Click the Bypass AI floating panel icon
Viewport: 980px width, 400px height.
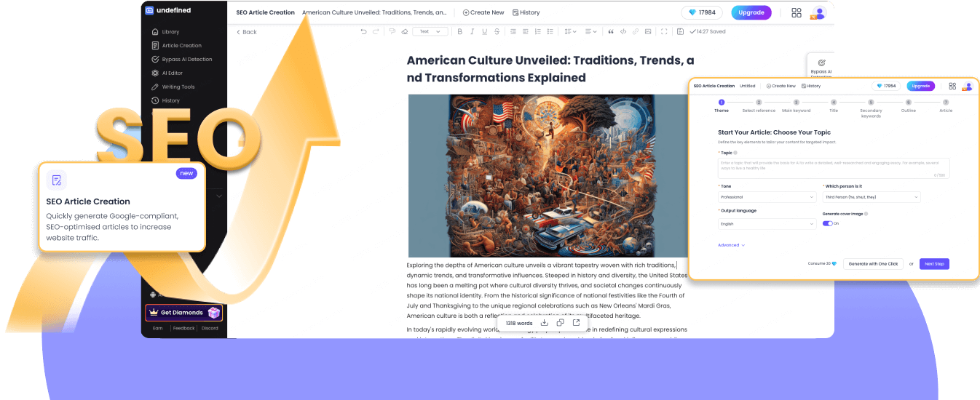pyautogui.click(x=821, y=63)
